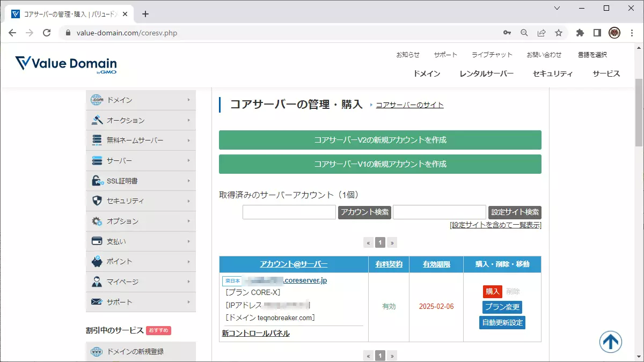This screenshot has width=644, height=362.
Task: Click the scroll-to-top arrow icon
Action: [x=611, y=342]
